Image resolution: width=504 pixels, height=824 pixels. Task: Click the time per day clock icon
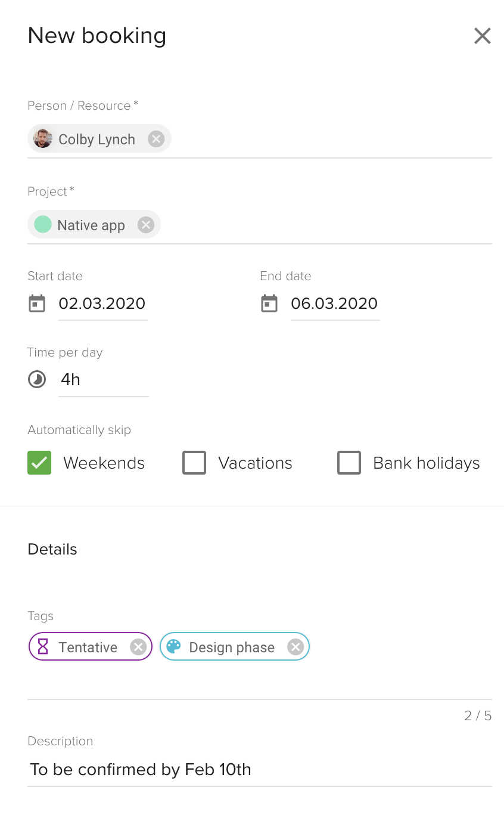click(37, 379)
